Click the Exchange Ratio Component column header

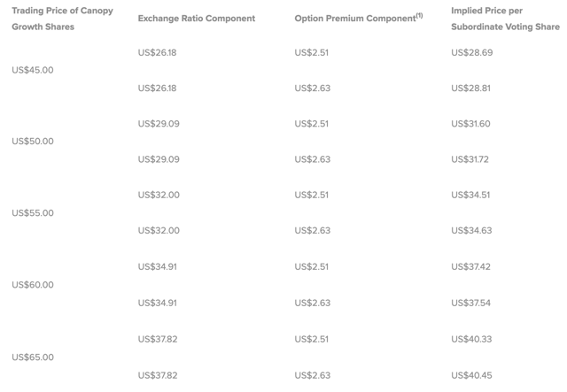point(197,19)
